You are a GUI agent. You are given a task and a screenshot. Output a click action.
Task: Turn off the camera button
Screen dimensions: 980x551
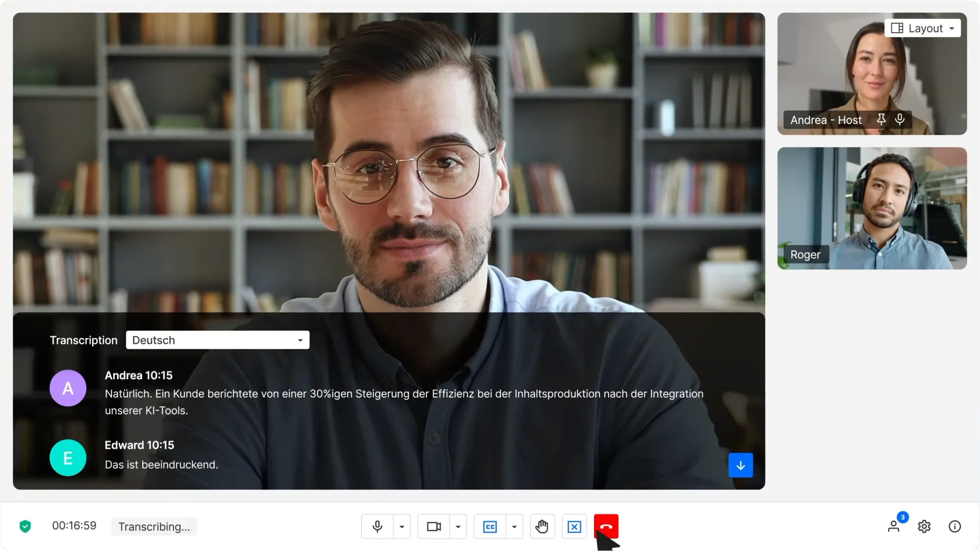pos(434,527)
